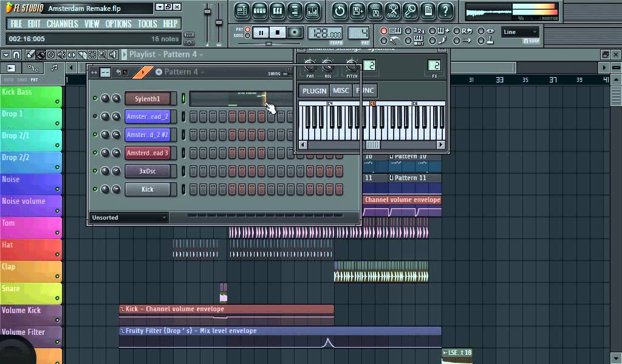
Task: Toggle the Kick Bass track mute dot
Action: pyautogui.click(x=57, y=102)
